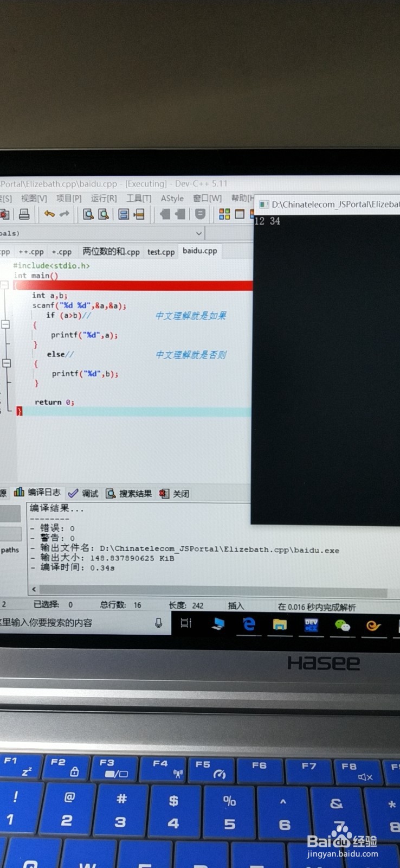This screenshot has height=868, width=400.
Task: Click the printf("%d",b); line
Action: [x=85, y=374]
